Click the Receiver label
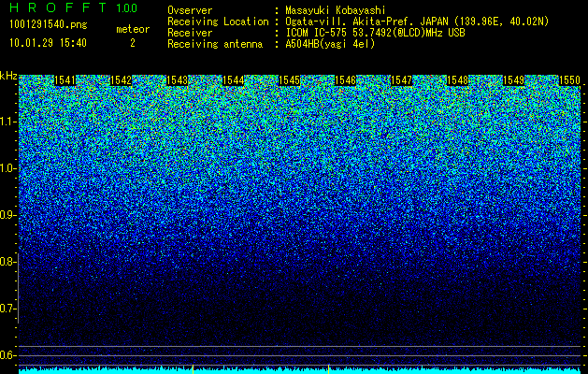This screenshot has width=588, height=374. 190,33
